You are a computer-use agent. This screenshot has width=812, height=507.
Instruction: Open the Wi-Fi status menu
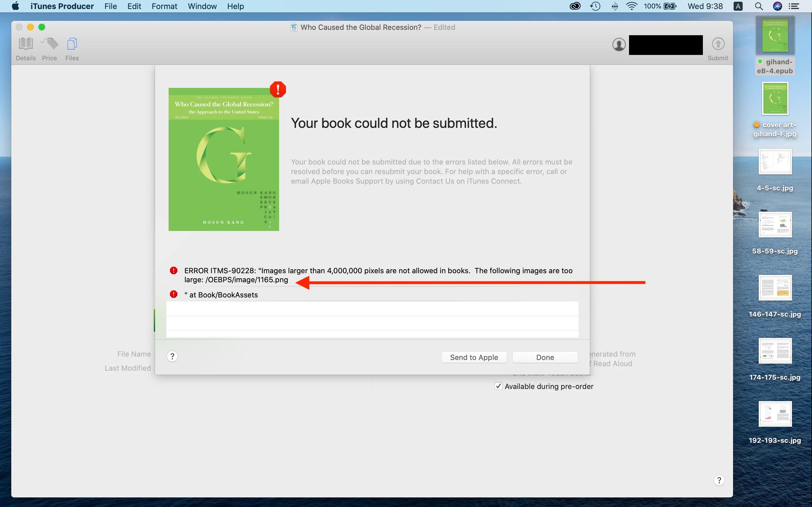tap(632, 6)
